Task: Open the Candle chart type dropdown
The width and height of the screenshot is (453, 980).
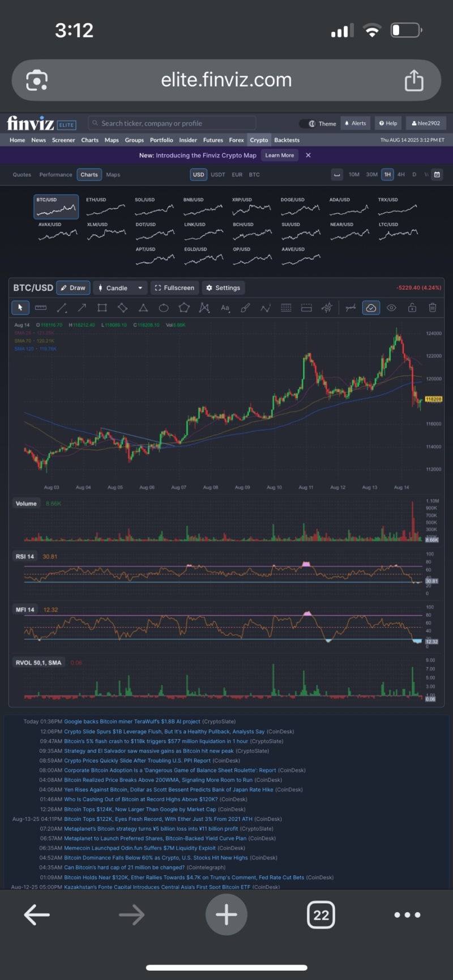Action: tap(120, 288)
